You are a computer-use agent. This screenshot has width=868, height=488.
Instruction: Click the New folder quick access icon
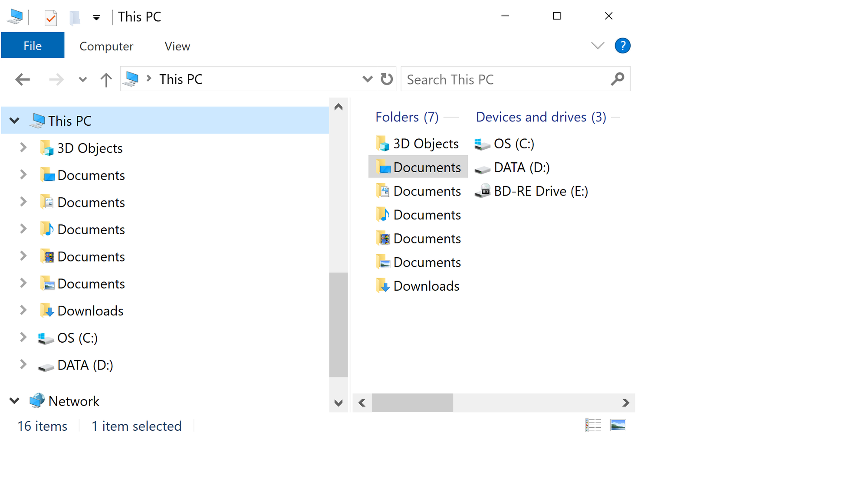75,17
